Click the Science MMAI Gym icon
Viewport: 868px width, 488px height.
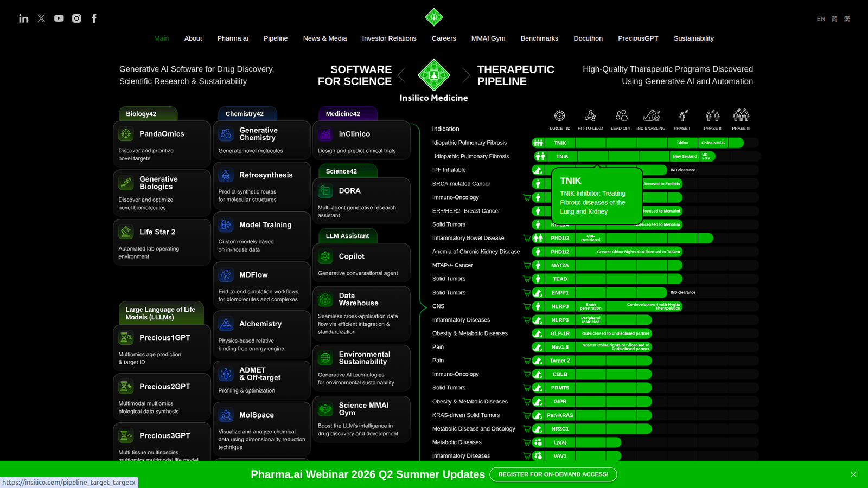point(325,409)
